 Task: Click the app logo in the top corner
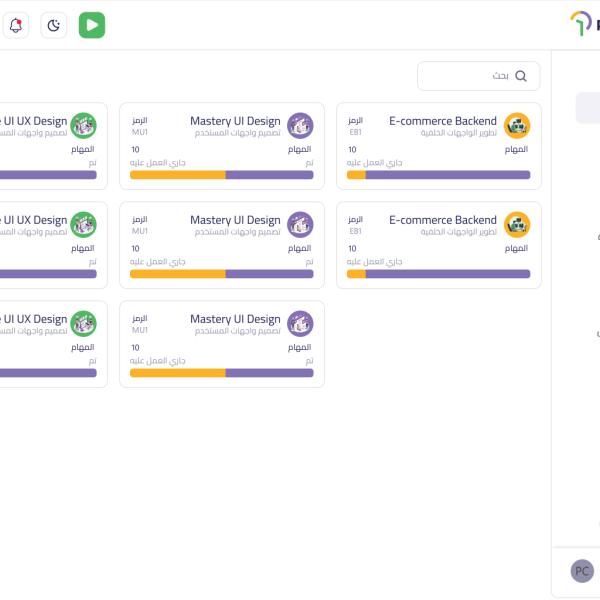click(582, 24)
